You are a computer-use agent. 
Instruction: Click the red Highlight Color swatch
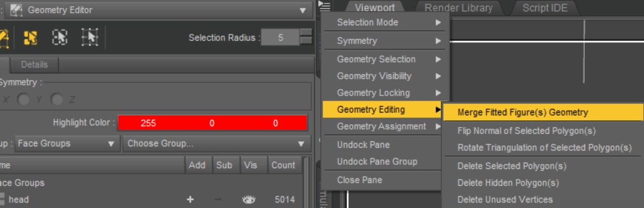pyautogui.click(x=212, y=123)
